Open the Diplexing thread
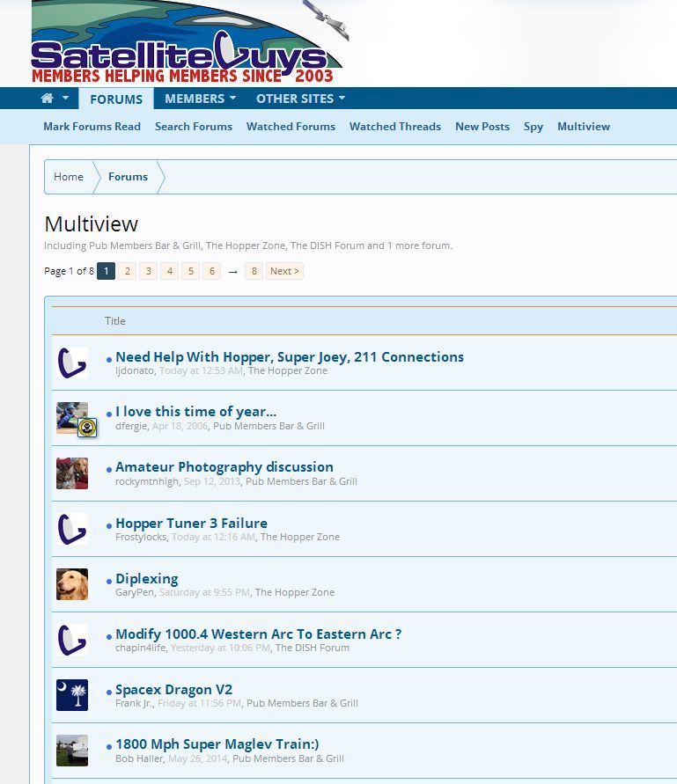677x784 pixels. (147, 578)
